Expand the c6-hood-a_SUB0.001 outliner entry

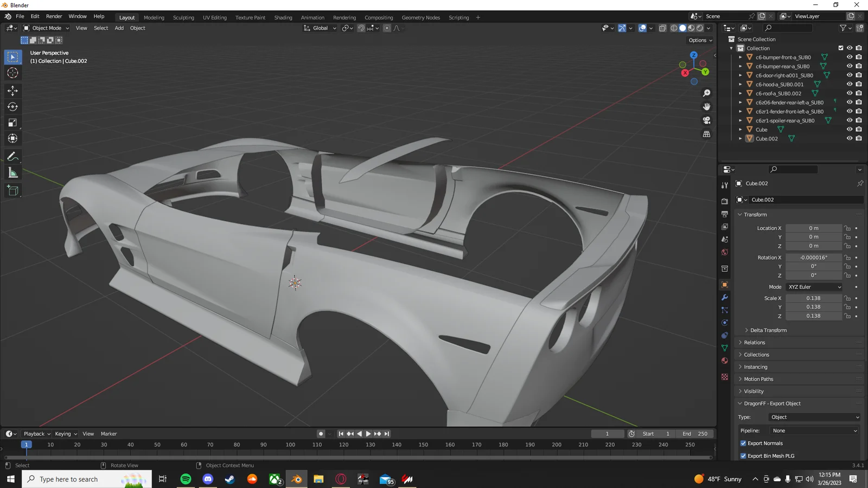(x=741, y=84)
